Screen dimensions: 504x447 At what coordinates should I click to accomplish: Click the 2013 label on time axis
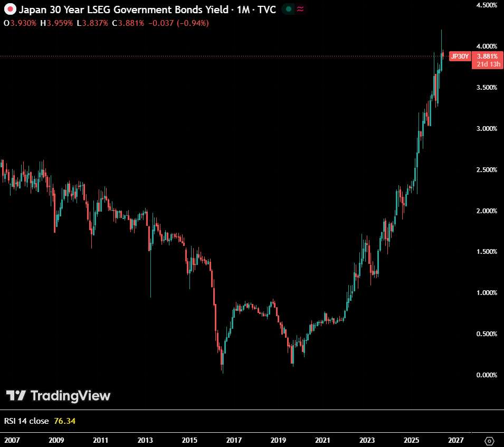[x=145, y=440]
